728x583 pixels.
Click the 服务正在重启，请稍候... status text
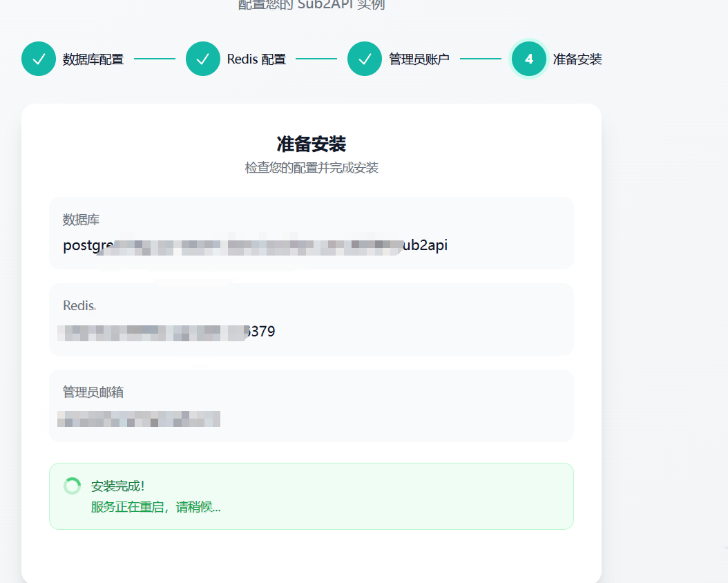pos(156,507)
